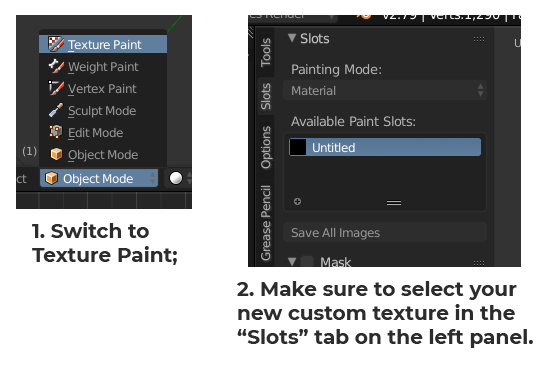The height and width of the screenshot is (368, 540).
Task: Click the Object Mode cube icon in list
Action: pyautogui.click(x=56, y=154)
